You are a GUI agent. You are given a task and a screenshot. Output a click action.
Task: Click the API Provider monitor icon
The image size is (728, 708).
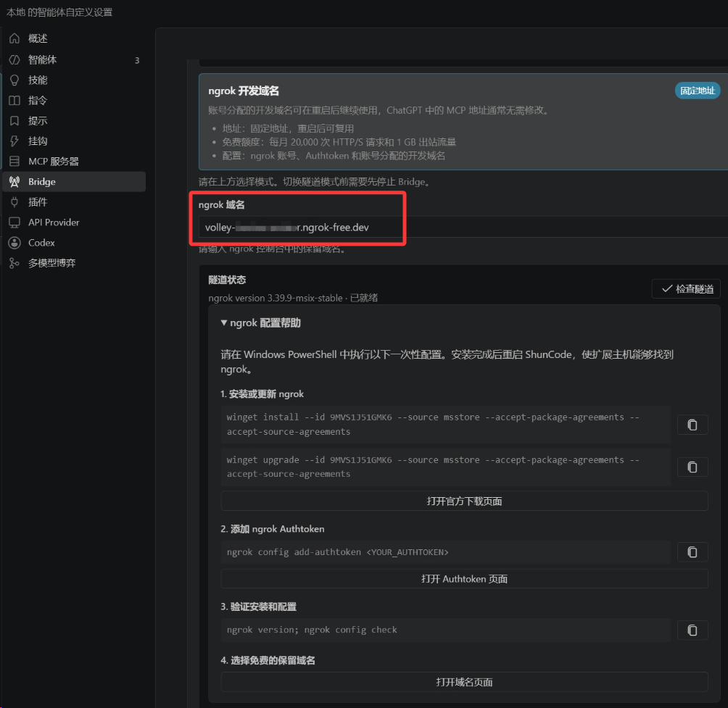coord(15,222)
